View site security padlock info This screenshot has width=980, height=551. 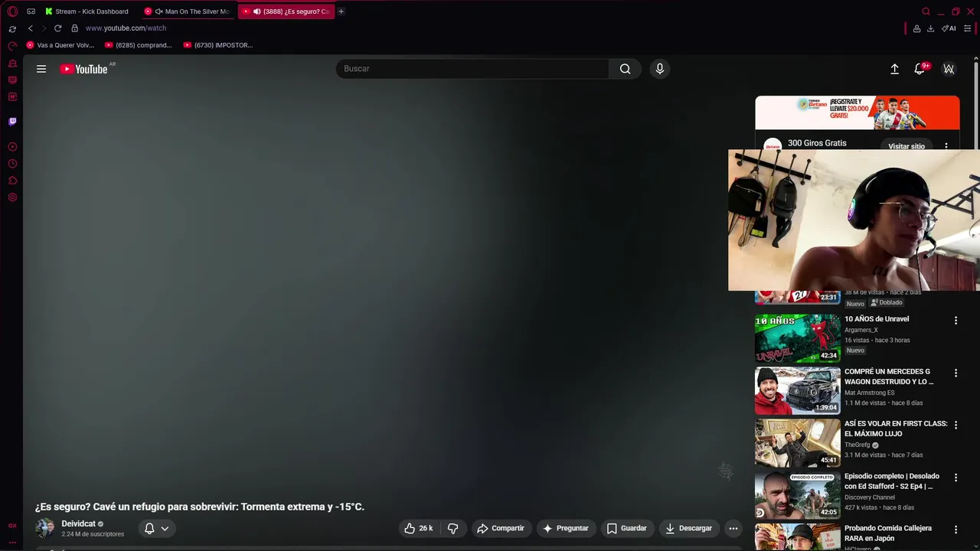pos(74,28)
